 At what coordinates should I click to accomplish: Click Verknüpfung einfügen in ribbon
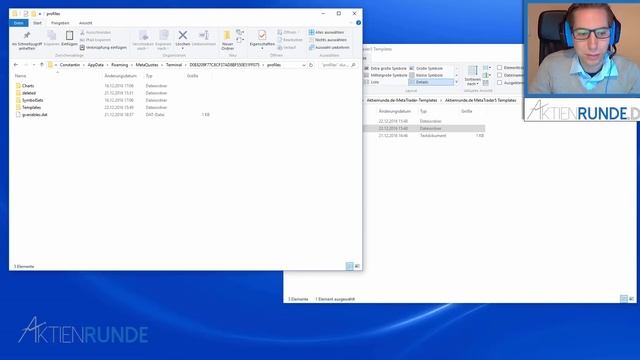pos(103,47)
